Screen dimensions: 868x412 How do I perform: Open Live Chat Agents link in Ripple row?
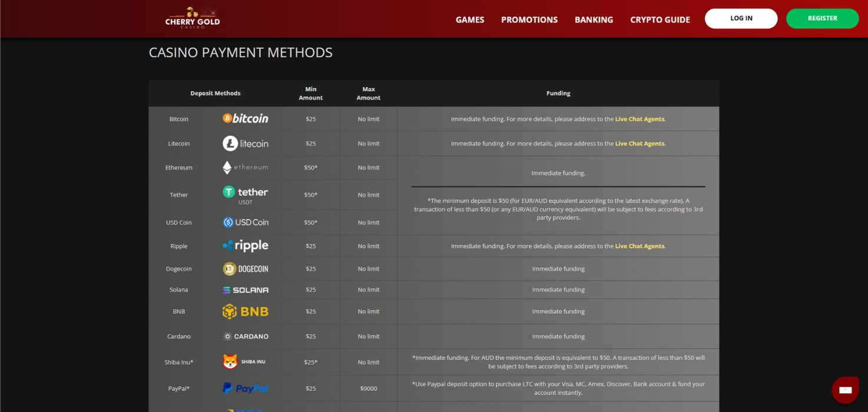[x=640, y=246]
